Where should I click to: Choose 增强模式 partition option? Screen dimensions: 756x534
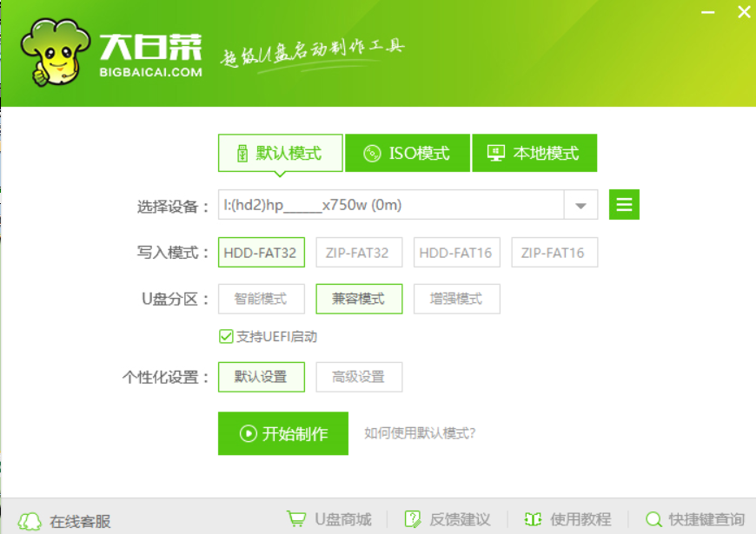456,299
